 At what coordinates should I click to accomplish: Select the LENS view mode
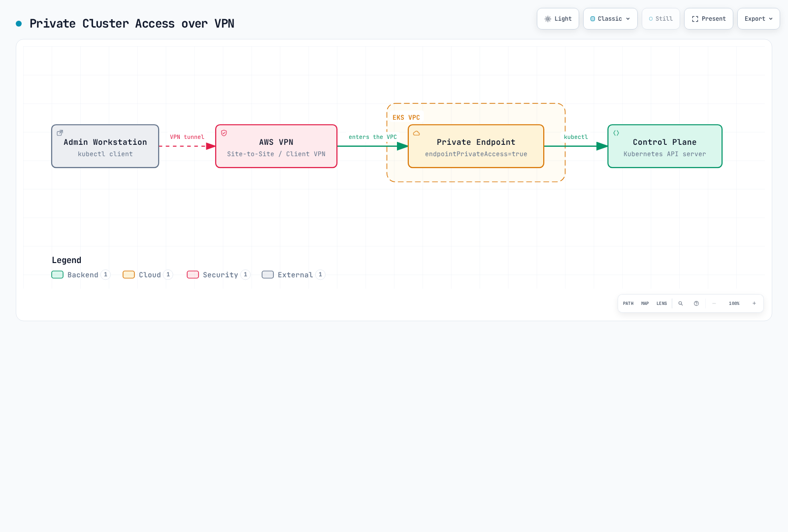coord(662,303)
